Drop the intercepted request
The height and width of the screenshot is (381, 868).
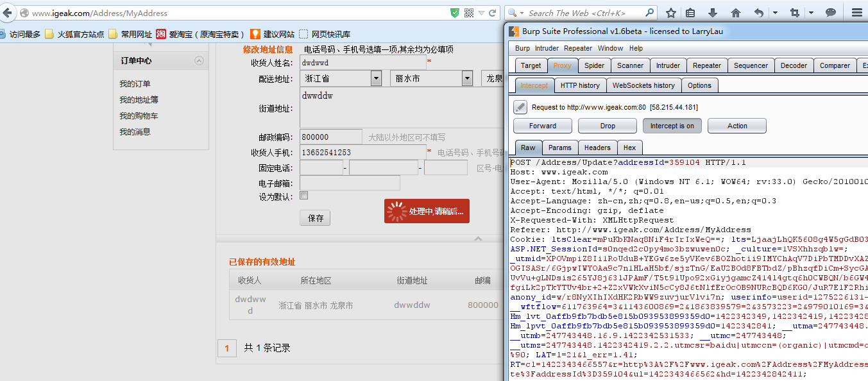(608, 126)
